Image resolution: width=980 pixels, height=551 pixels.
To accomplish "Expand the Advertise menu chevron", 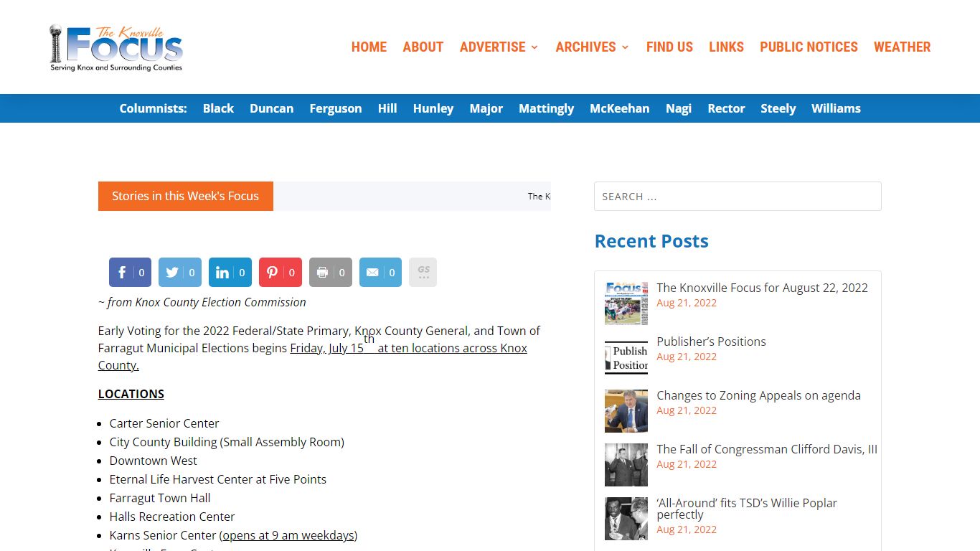I will [x=534, y=47].
